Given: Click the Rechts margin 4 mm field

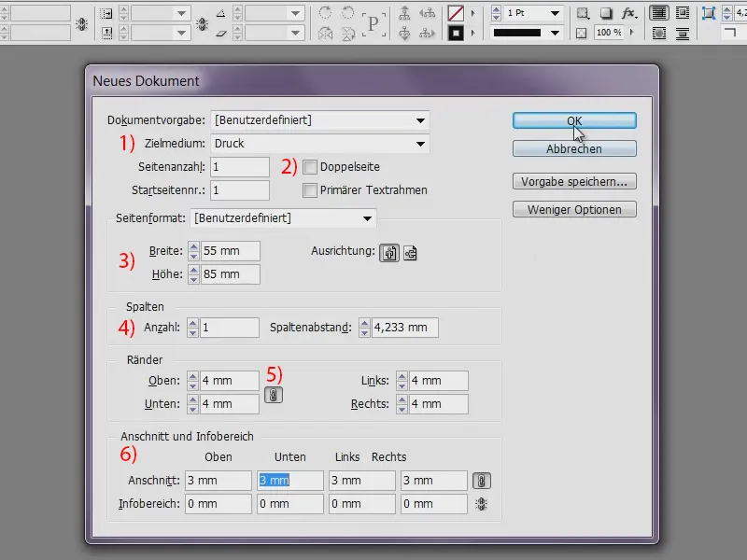Looking at the screenshot, I should click(x=438, y=404).
